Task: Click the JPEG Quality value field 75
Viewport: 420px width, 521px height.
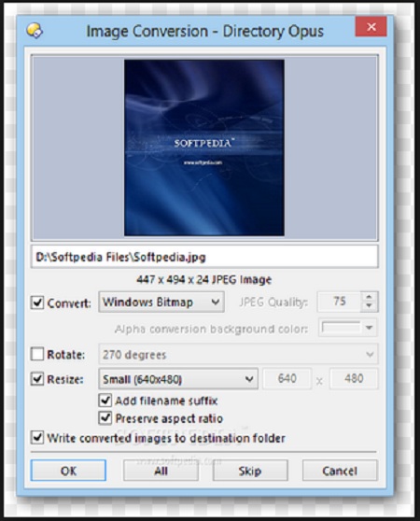Action: click(x=340, y=302)
